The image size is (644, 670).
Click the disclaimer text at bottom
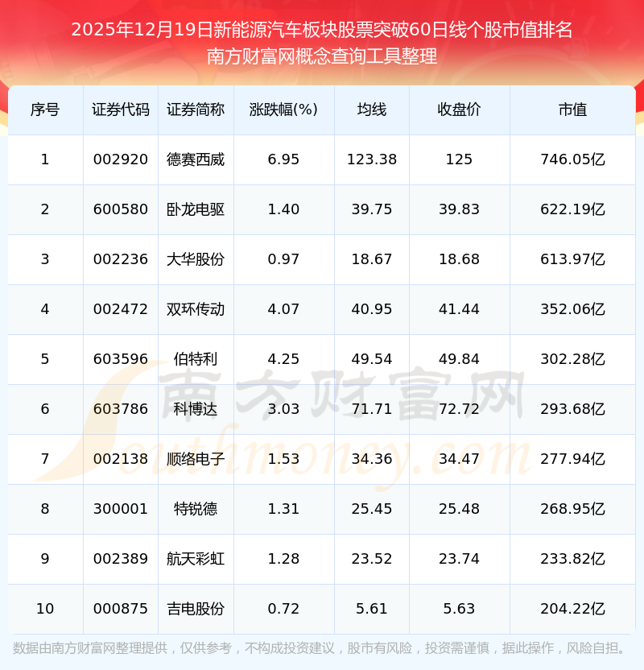319,648
